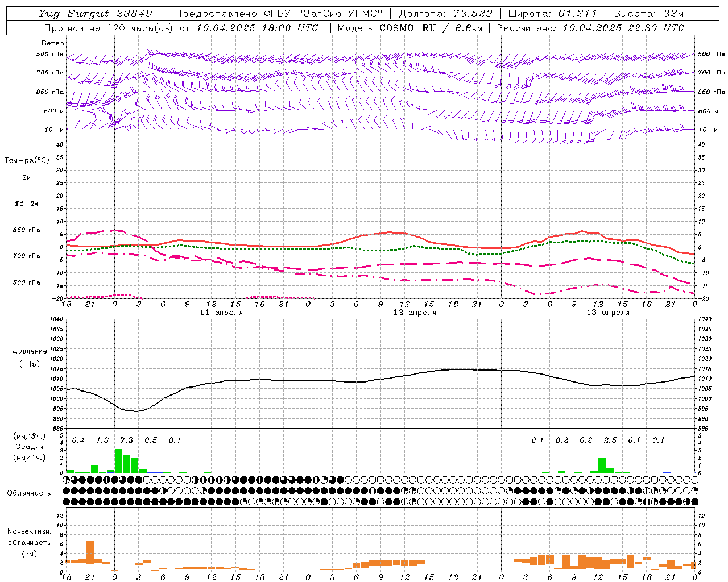Click the Тем-ра(°C) temperature axis label

(27, 161)
